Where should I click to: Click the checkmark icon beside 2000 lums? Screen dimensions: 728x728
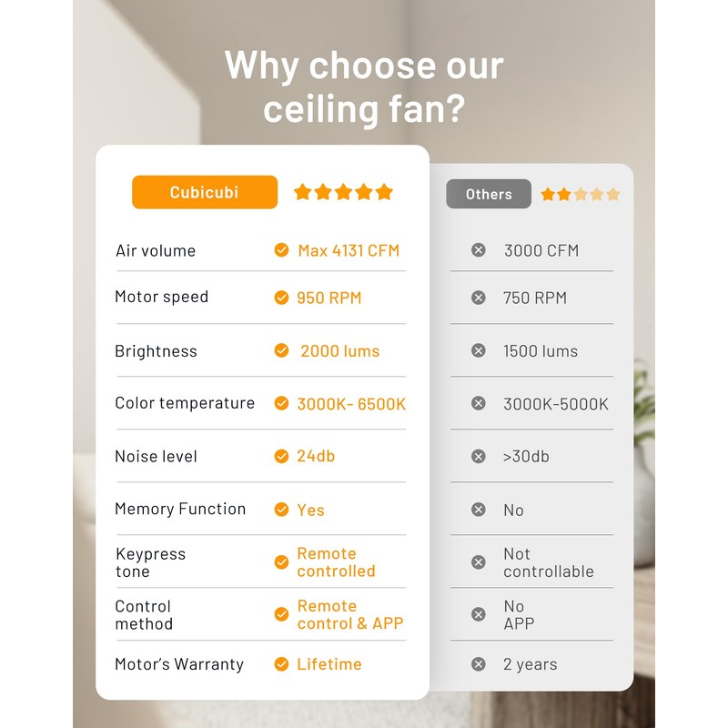[282, 350]
